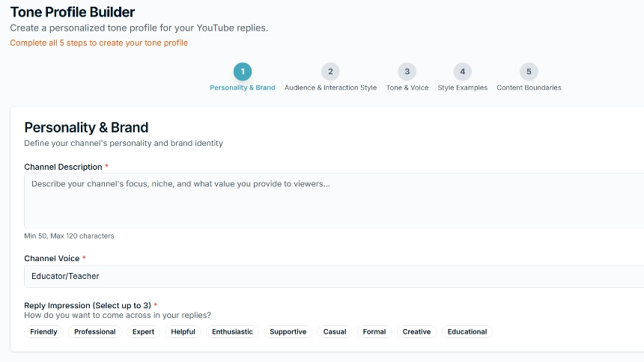Select step 5 Content Boundaries
Viewport: 644px width, 362px height.
(x=529, y=72)
